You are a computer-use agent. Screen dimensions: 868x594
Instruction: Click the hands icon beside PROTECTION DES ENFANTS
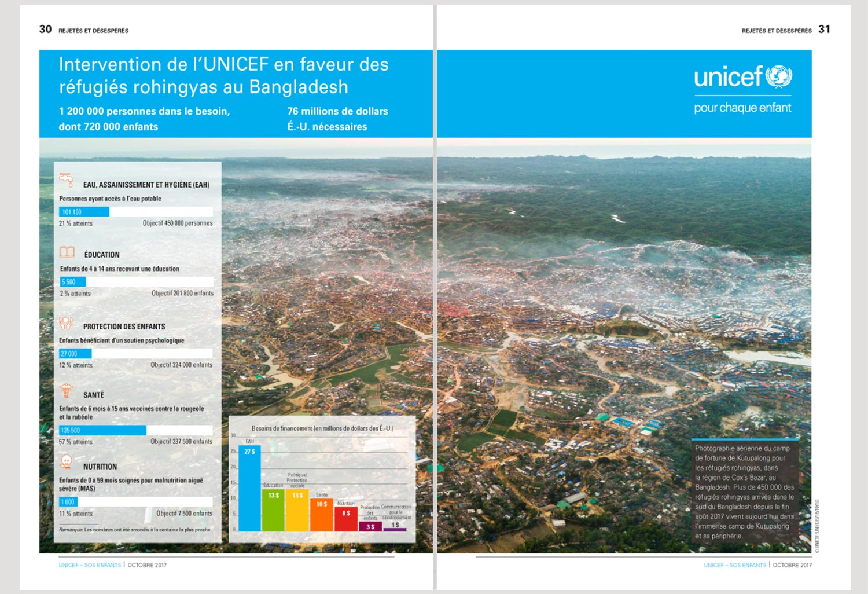pyautogui.click(x=66, y=323)
